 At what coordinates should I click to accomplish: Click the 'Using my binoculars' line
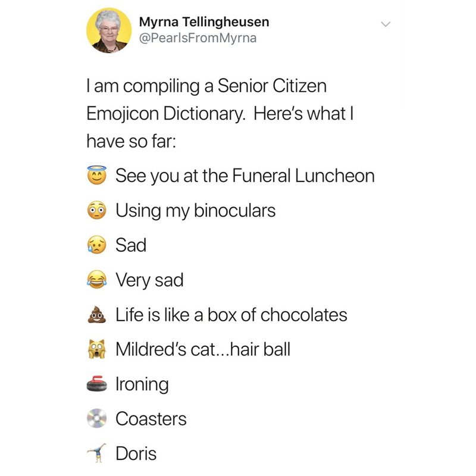tap(195, 210)
